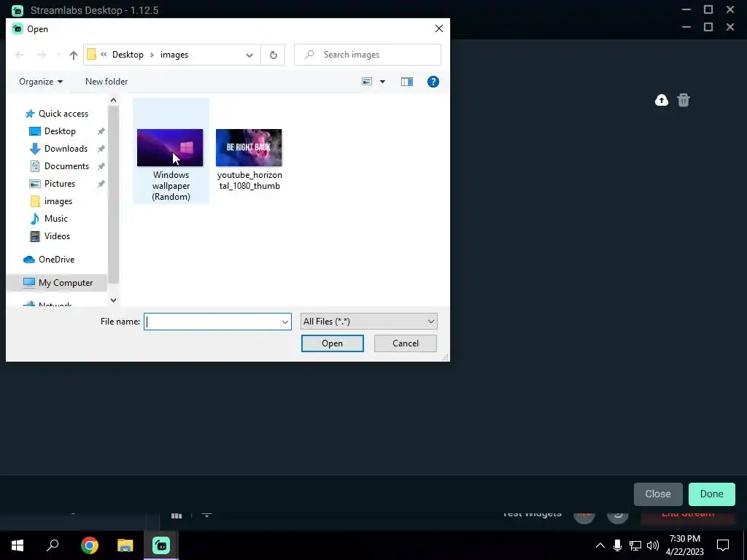The width and height of the screenshot is (747, 560).
Task: Expand the File name dropdown arrow
Action: (285, 322)
